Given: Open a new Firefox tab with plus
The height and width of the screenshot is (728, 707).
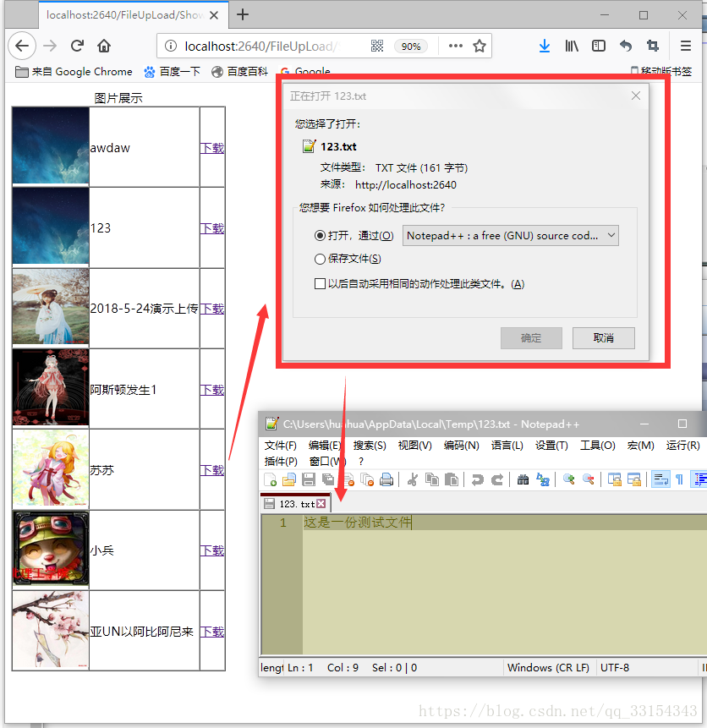Looking at the screenshot, I should click(x=243, y=15).
